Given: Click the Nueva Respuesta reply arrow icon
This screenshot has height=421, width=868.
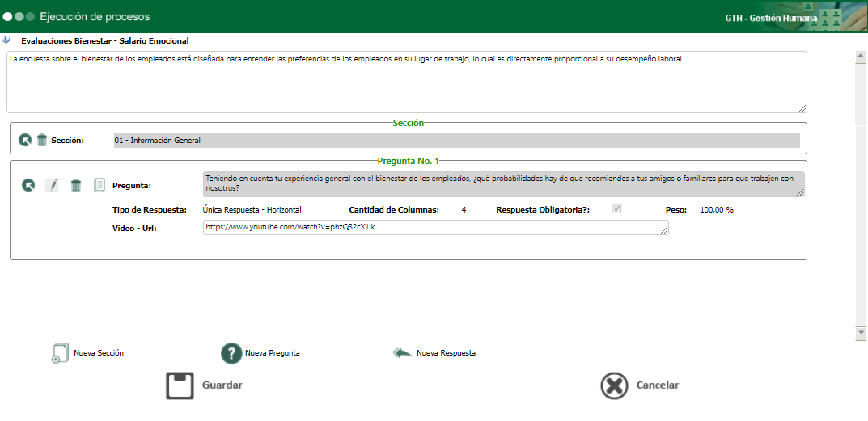Looking at the screenshot, I should tap(402, 353).
